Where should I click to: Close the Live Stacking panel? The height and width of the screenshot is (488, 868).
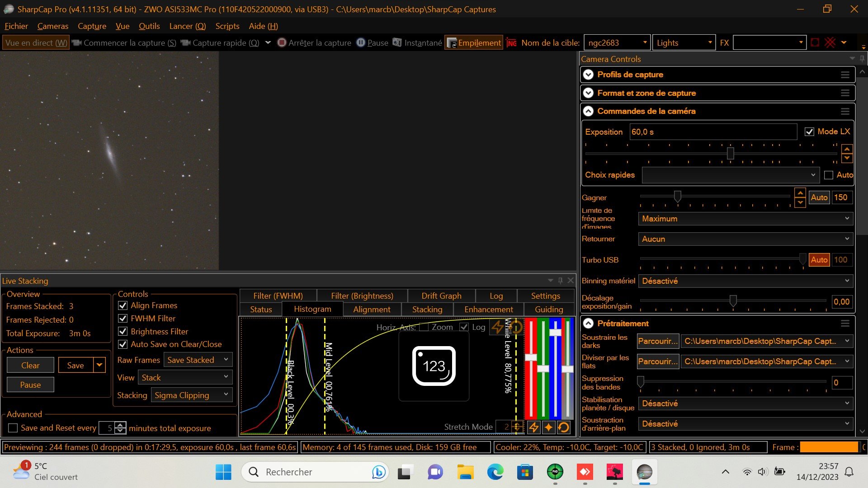[571, 281]
